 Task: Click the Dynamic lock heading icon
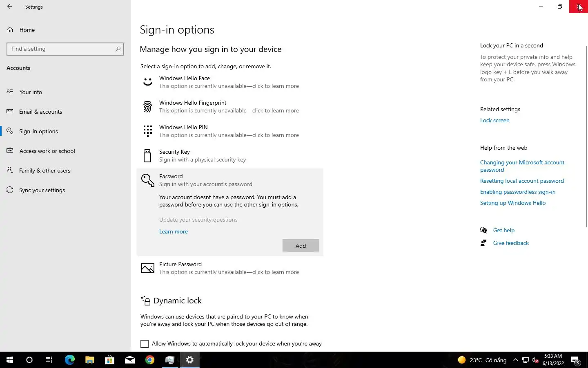(146, 301)
